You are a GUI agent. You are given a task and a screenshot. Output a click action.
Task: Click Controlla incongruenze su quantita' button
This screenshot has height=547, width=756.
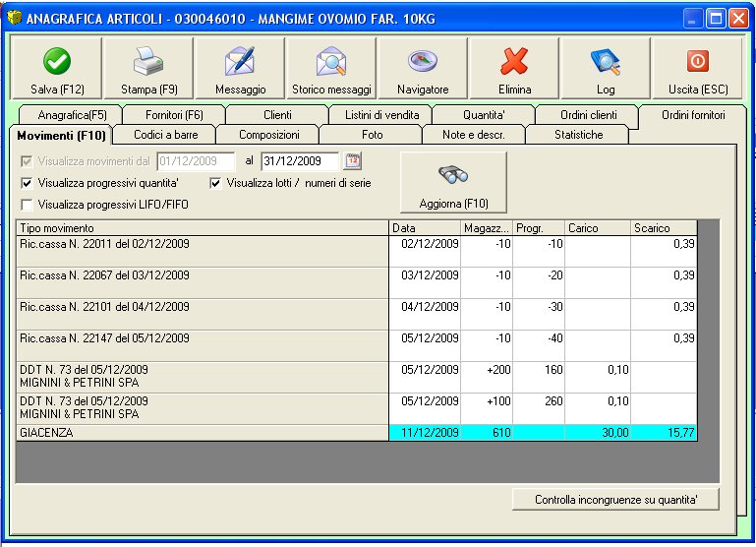(x=615, y=500)
